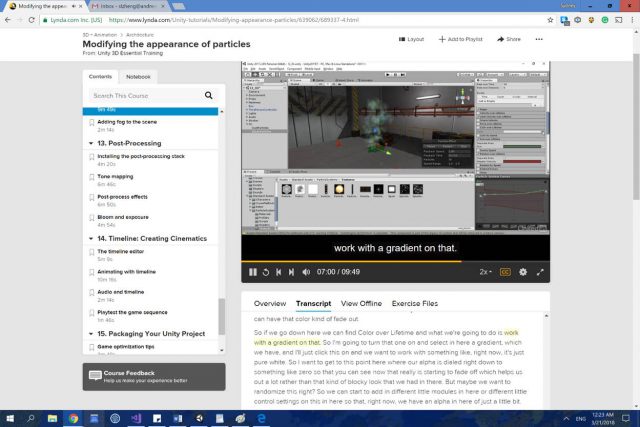The height and width of the screenshot is (427, 640).
Task: Skip to the next video
Action: click(x=291, y=272)
